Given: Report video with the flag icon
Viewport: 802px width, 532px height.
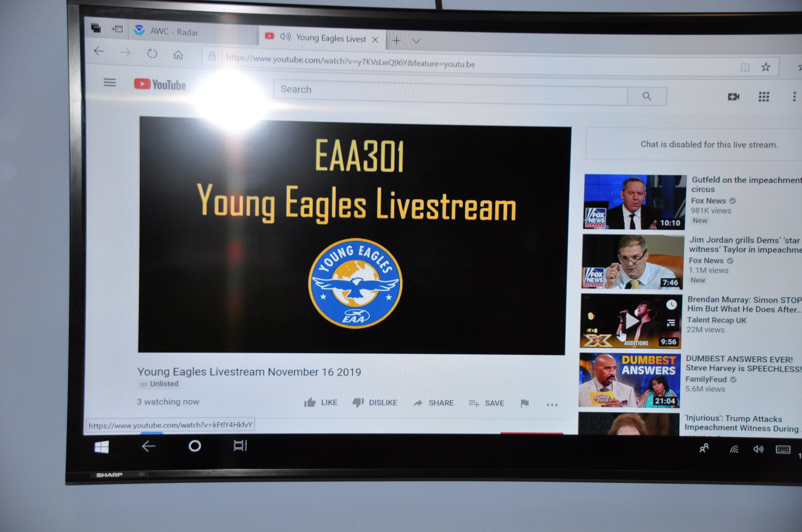Looking at the screenshot, I should 525,403.
